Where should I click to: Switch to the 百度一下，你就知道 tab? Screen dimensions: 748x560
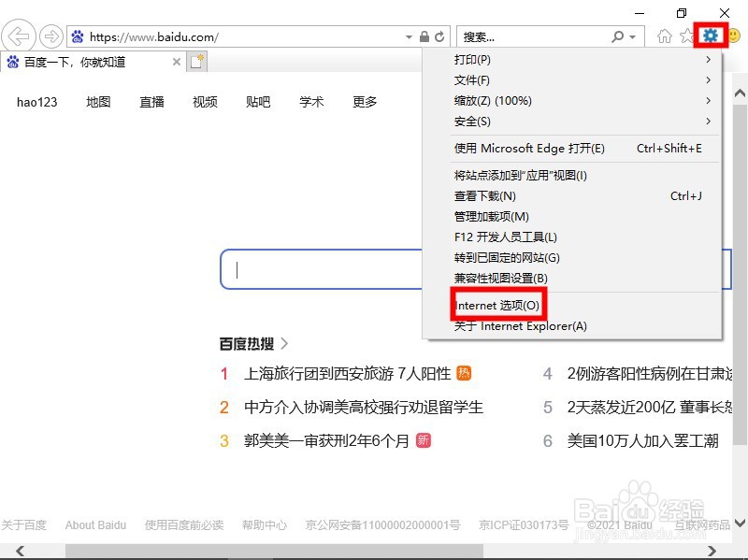click(93, 62)
